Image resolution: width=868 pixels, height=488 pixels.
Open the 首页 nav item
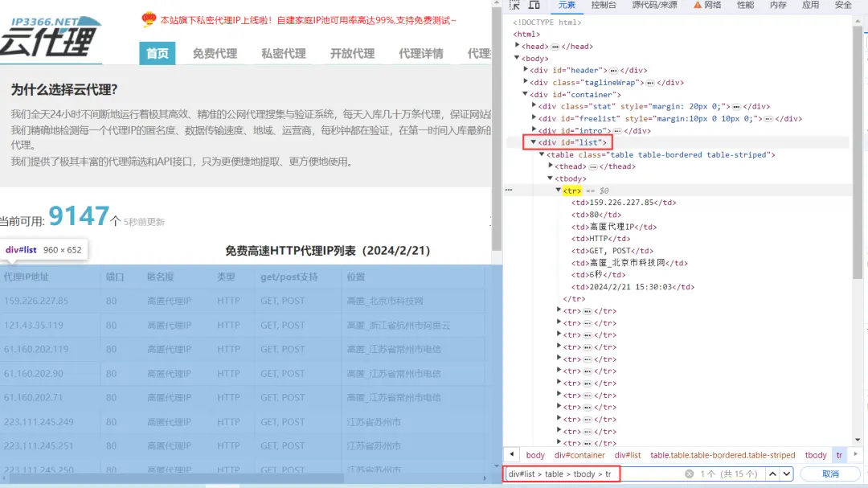158,53
